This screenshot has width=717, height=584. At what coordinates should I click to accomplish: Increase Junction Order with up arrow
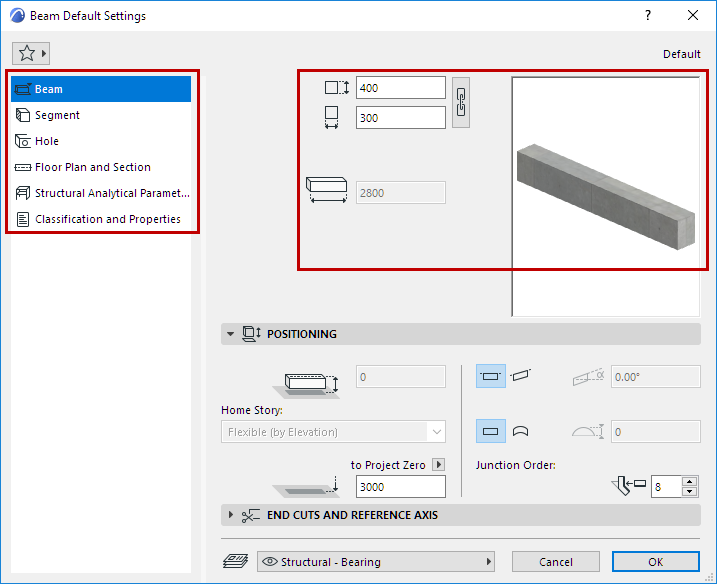(689, 482)
